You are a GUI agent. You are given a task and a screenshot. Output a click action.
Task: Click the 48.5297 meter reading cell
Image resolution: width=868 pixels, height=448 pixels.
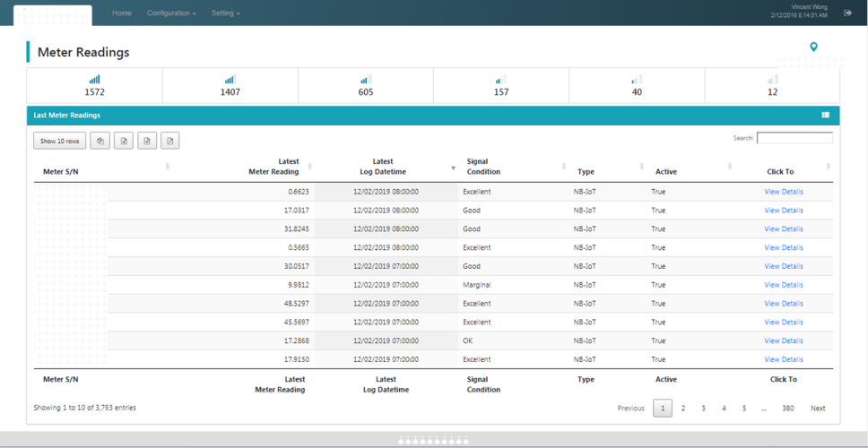(295, 304)
